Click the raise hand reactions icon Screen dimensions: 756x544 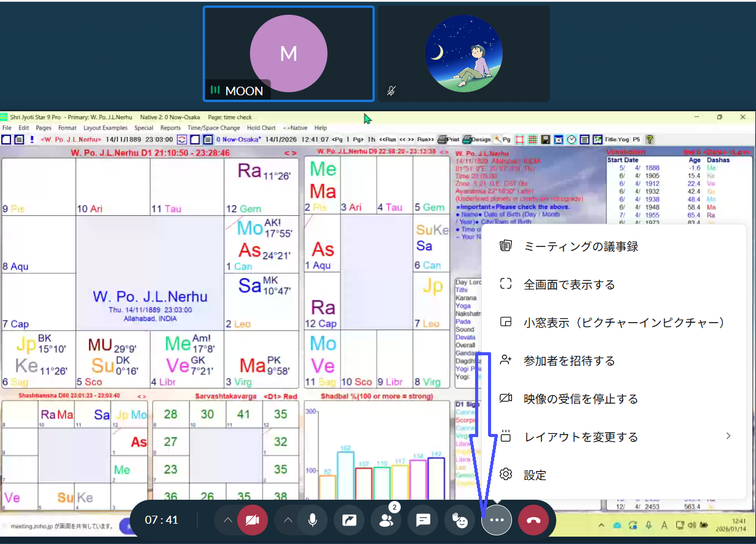click(460, 520)
